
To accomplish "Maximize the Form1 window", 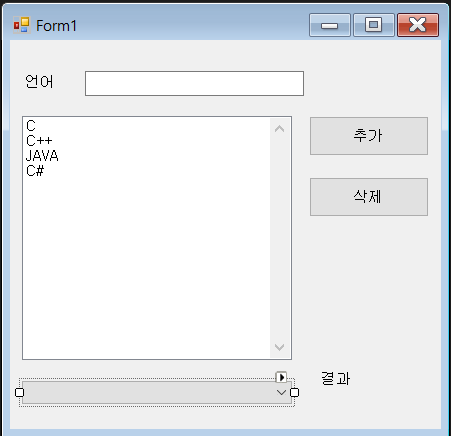I will (x=374, y=25).
